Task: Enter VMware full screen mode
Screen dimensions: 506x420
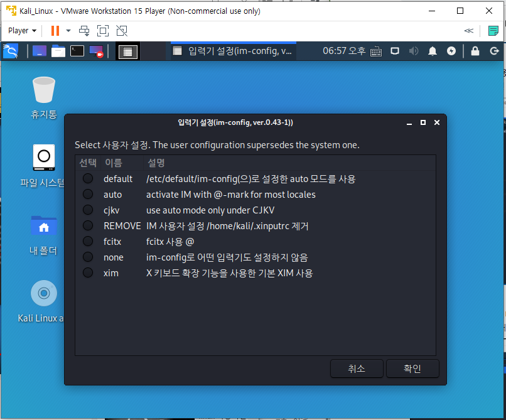Action: [103, 31]
